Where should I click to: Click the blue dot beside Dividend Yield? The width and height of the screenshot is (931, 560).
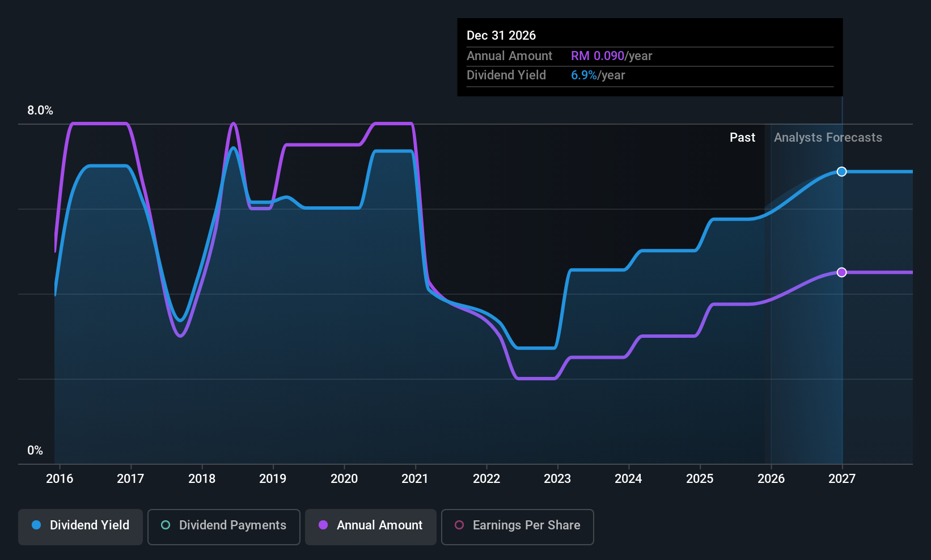[36, 525]
